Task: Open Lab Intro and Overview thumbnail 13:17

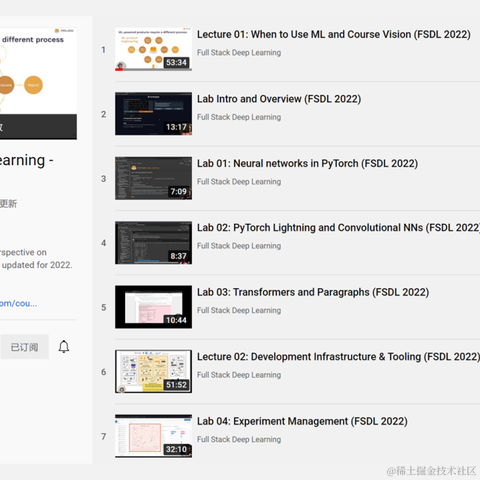Action: tap(153, 114)
